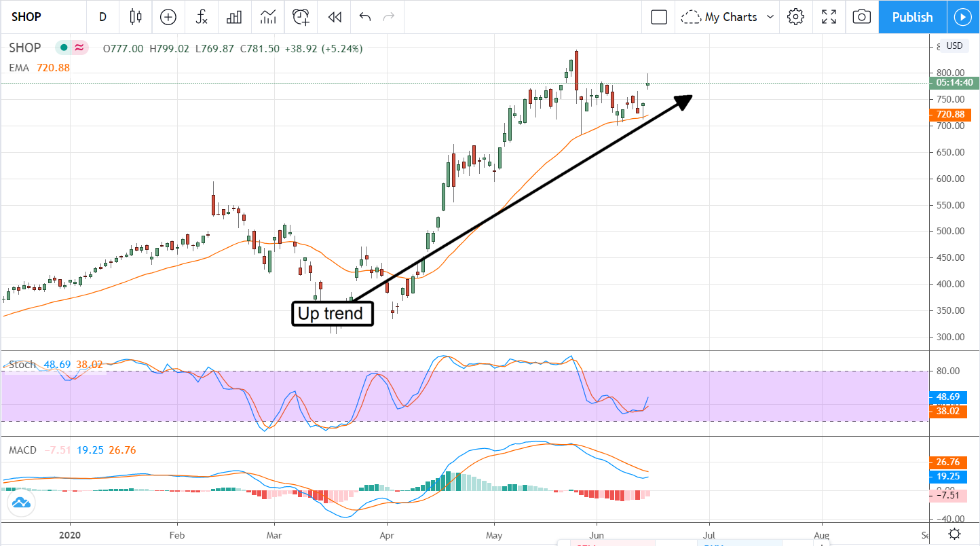Screen dimensions: 980x546
Task: Open the financials bar chart icon
Action: pos(235,17)
